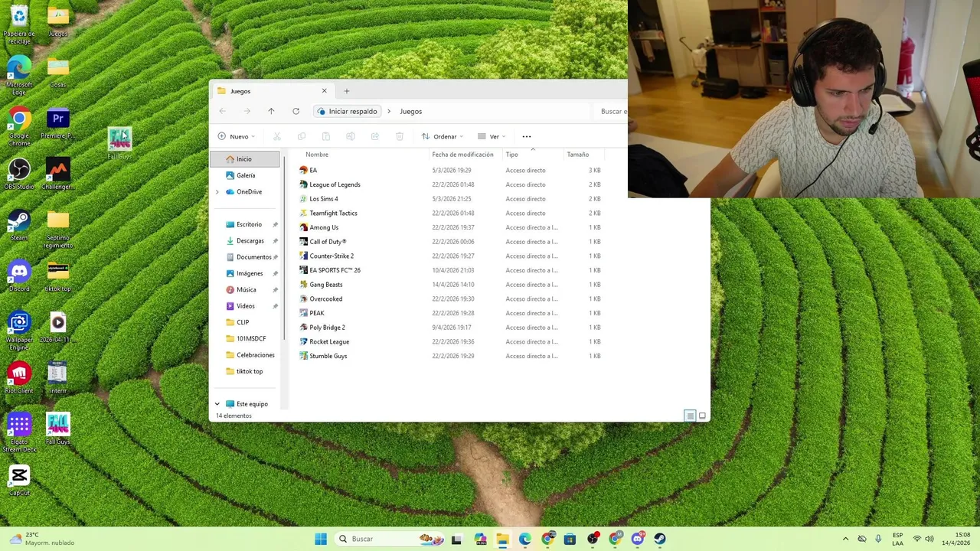Image resolution: width=980 pixels, height=551 pixels.
Task: Open the Ordenar dropdown
Action: 443,136
